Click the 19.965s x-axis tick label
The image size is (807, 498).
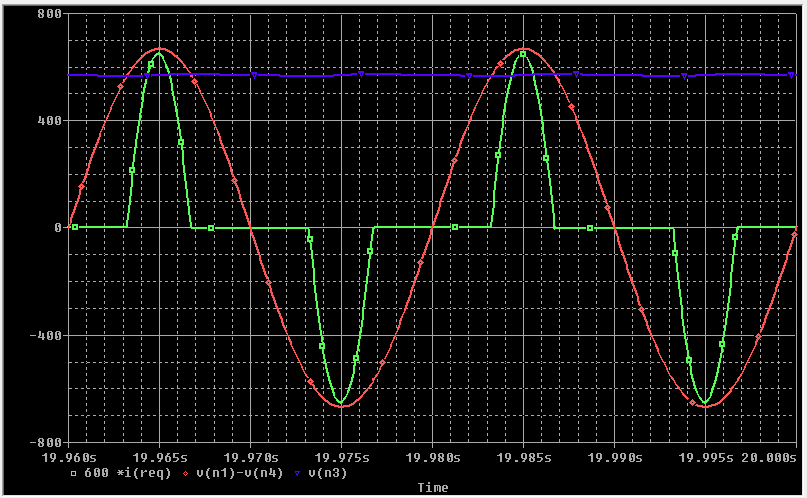tap(159, 457)
